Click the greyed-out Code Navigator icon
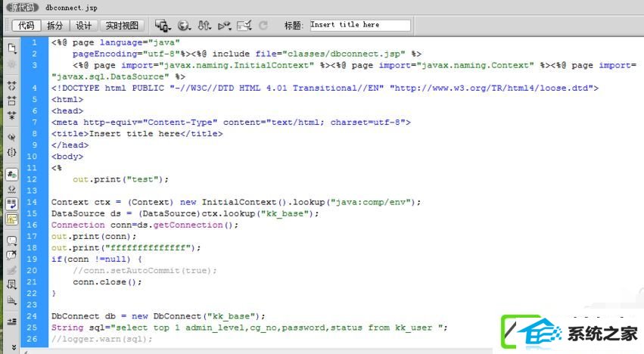644x354 pixels. point(12,64)
